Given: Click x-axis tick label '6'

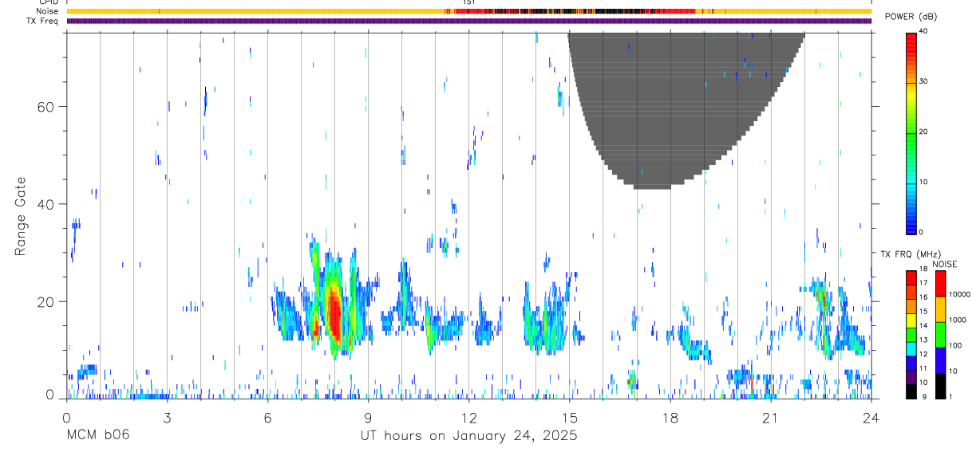Looking at the screenshot, I should click(x=268, y=418).
